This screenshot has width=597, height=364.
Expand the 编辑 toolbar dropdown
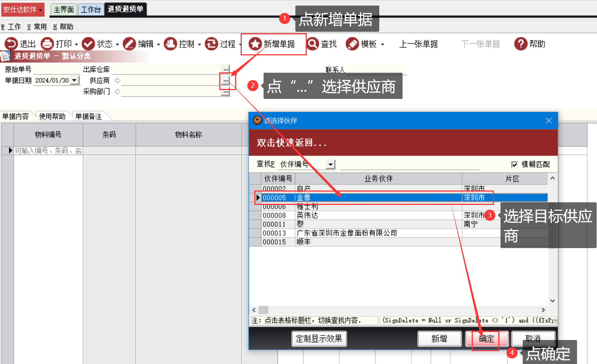(159, 45)
